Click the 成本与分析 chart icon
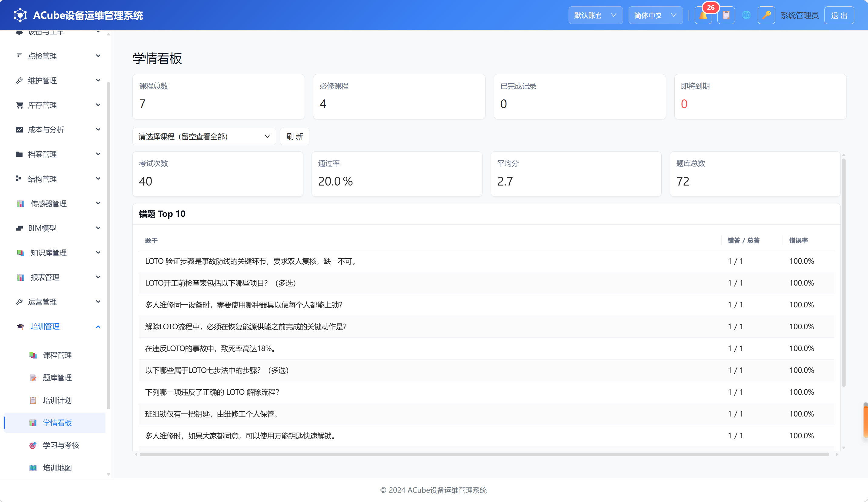The image size is (868, 502). click(x=19, y=129)
